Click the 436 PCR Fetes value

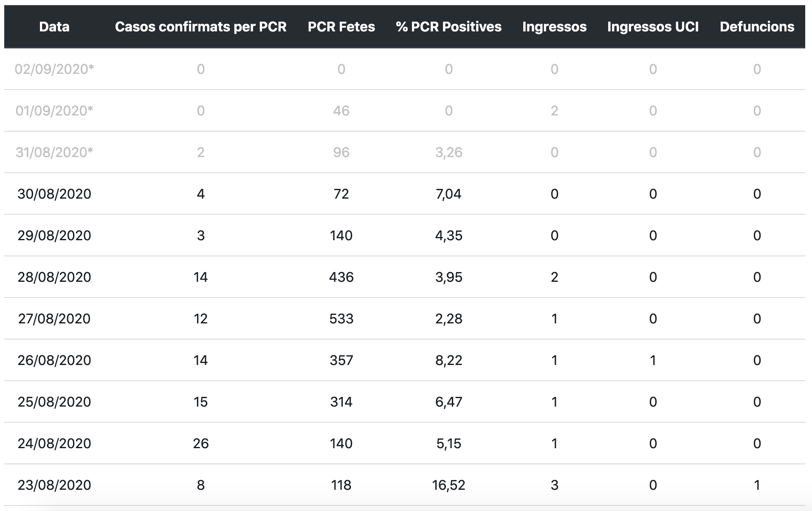coord(341,277)
